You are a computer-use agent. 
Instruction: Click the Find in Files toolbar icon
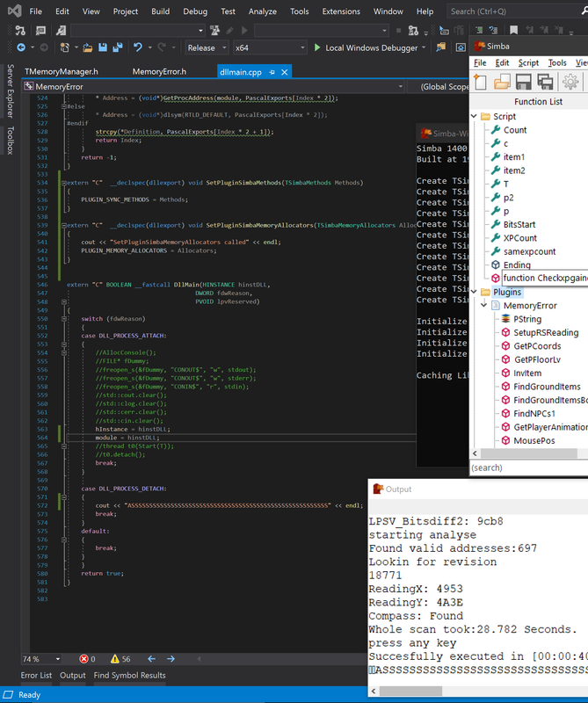coord(441,47)
